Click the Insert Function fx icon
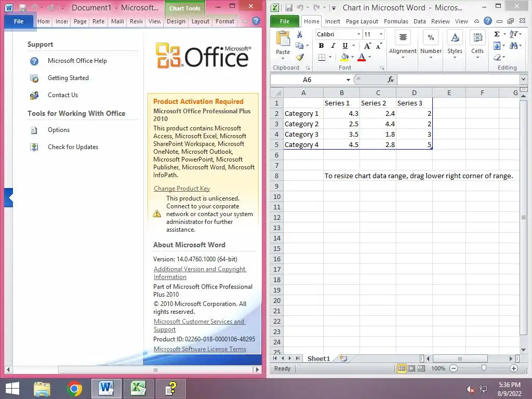The image size is (532, 399). (391, 79)
